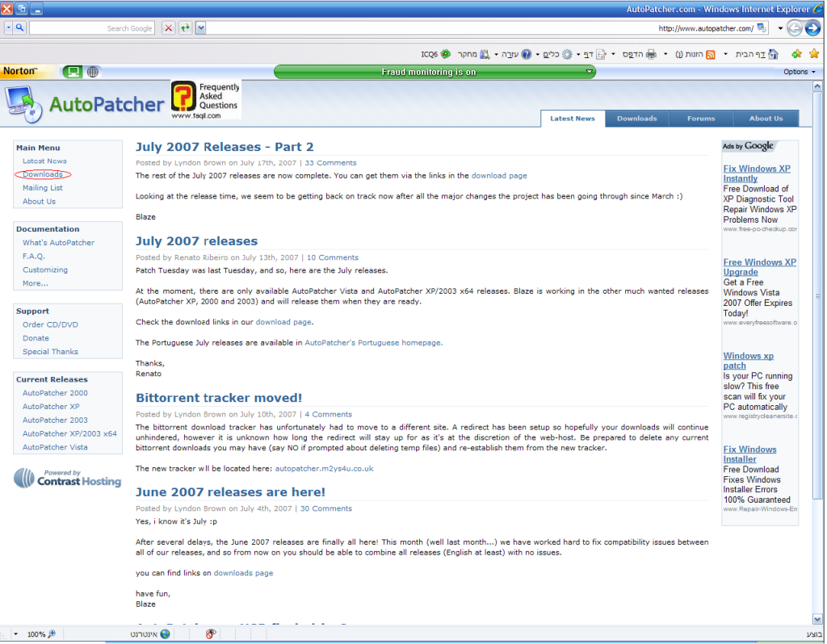Switch to the Forums tab

[x=701, y=119]
